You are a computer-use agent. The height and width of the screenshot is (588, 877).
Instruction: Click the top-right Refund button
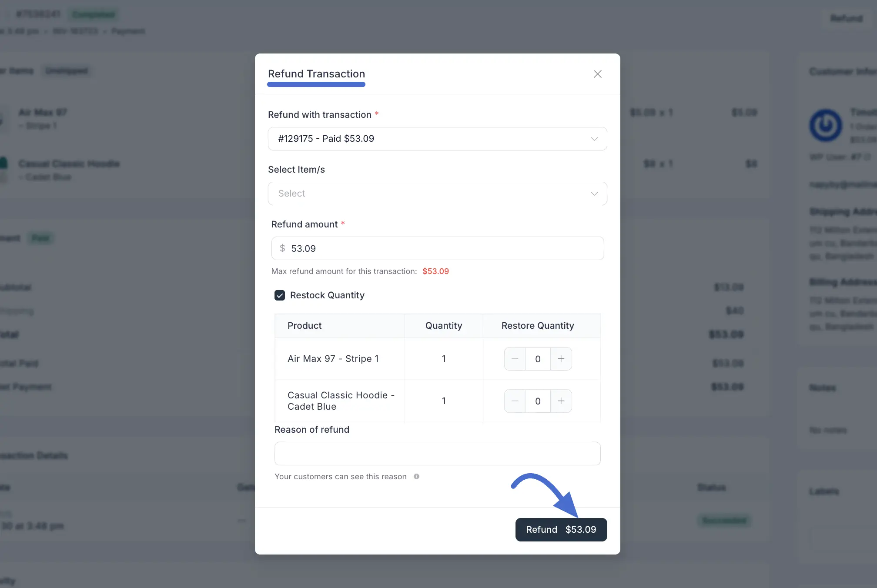(x=846, y=18)
